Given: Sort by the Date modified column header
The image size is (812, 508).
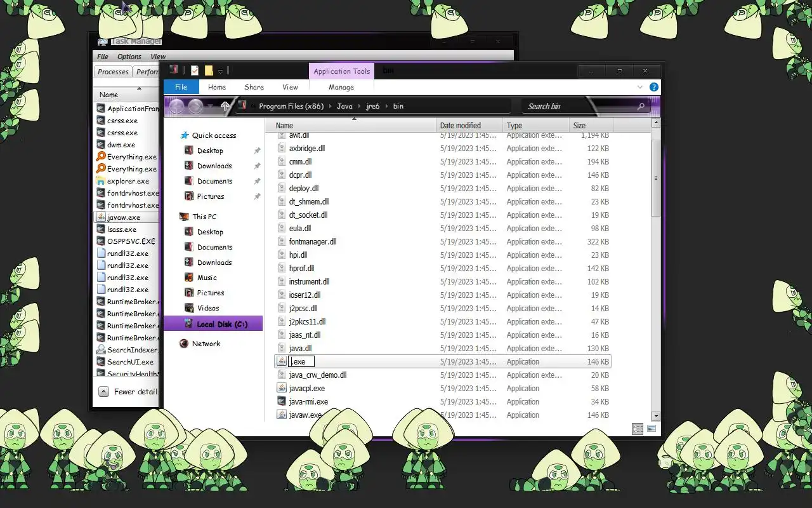Looking at the screenshot, I should (469, 126).
